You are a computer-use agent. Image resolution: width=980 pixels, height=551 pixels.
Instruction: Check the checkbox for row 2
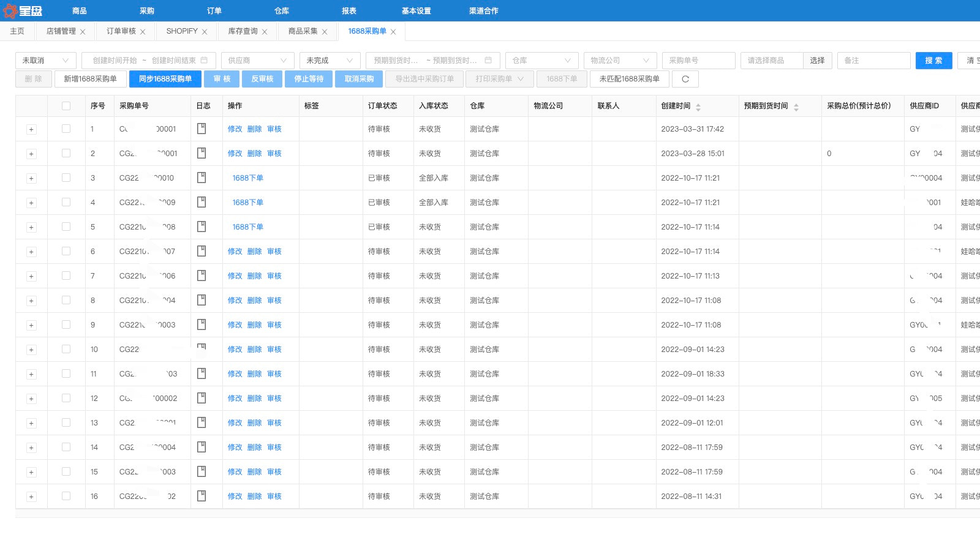pyautogui.click(x=66, y=153)
